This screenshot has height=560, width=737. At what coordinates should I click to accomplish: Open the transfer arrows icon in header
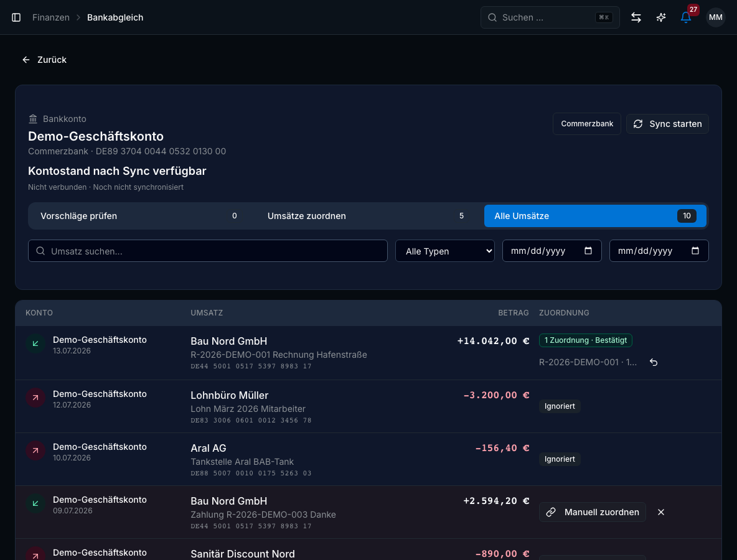pyautogui.click(x=636, y=17)
